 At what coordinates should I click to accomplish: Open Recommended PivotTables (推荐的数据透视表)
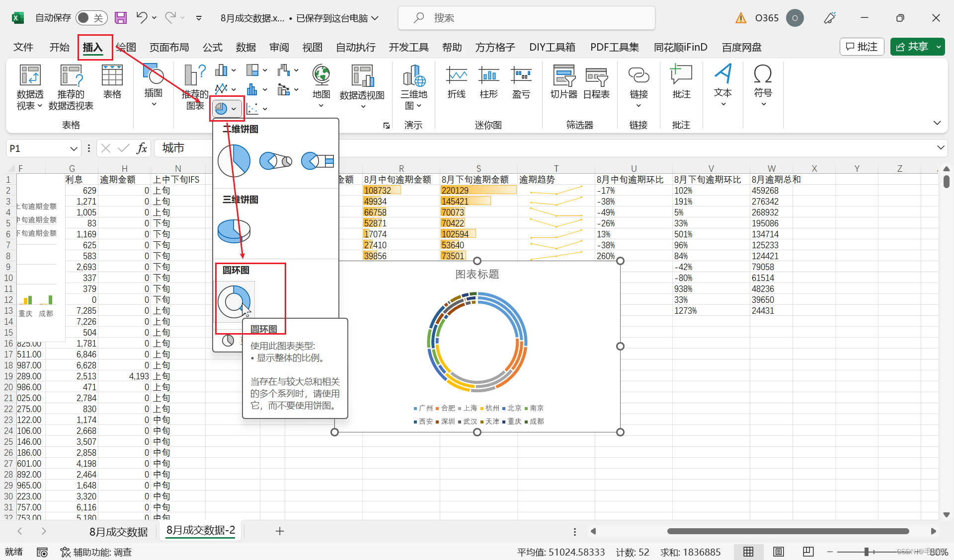pos(71,87)
